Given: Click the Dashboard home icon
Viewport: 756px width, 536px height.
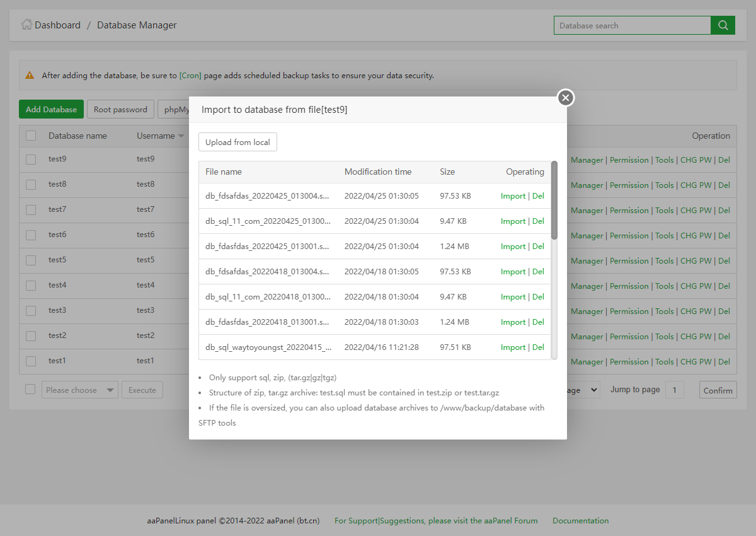Looking at the screenshot, I should click(x=26, y=25).
